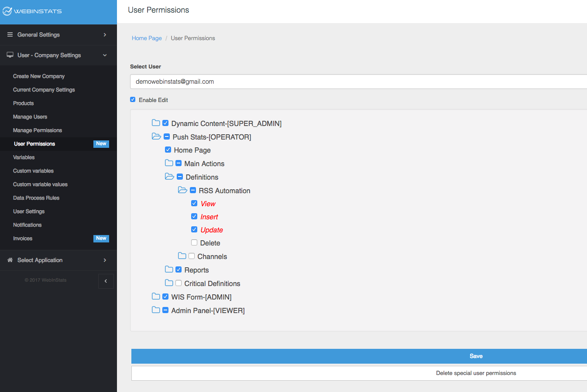Uncheck the Home Page permission checkbox
The image size is (587, 392).
pyautogui.click(x=168, y=150)
